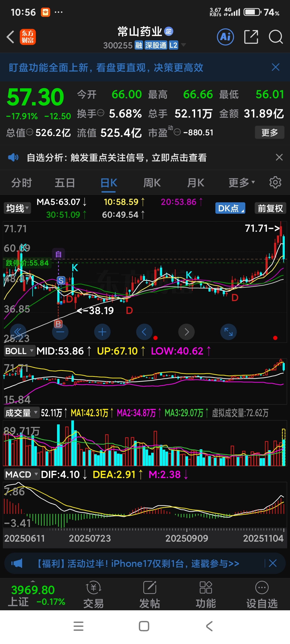
Task: Move chart left with arrow button
Action: tap(144, 332)
